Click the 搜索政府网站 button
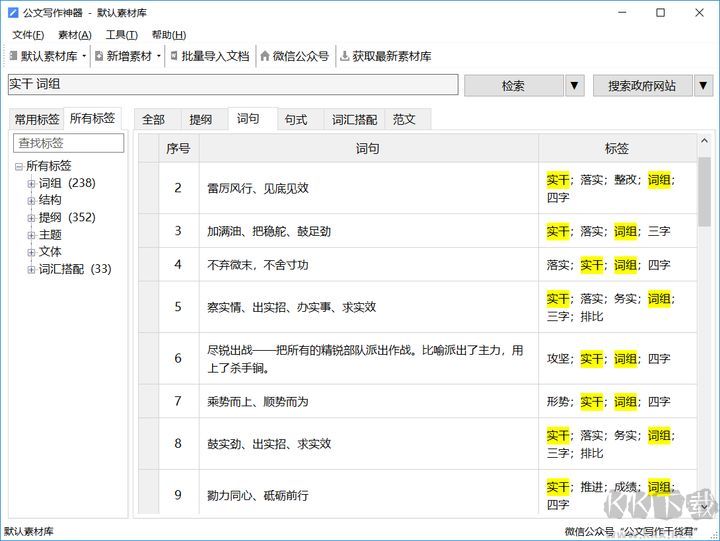Viewport: 720px width, 541px height. pyautogui.click(x=641, y=86)
